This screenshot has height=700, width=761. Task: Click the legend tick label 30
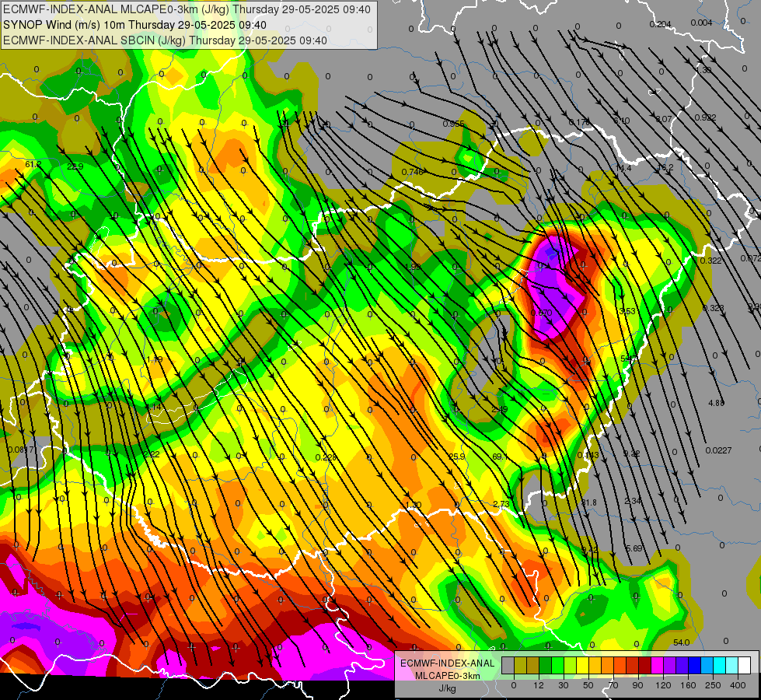[563, 685]
